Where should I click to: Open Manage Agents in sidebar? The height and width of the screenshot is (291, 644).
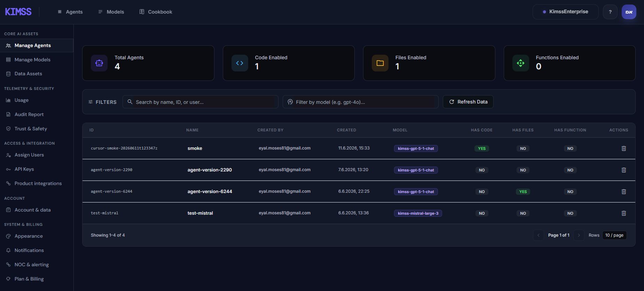click(37, 45)
